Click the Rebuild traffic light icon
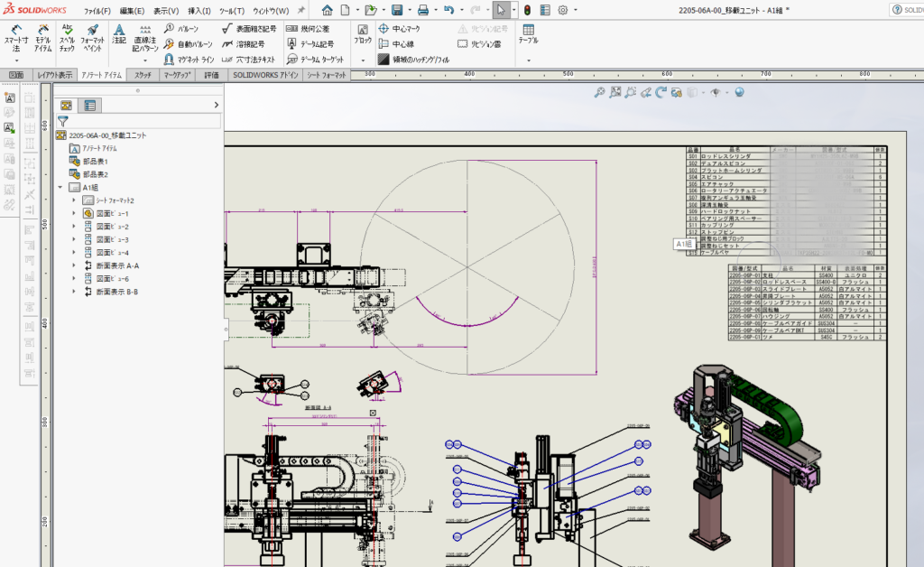The height and width of the screenshot is (567, 924). tap(527, 10)
